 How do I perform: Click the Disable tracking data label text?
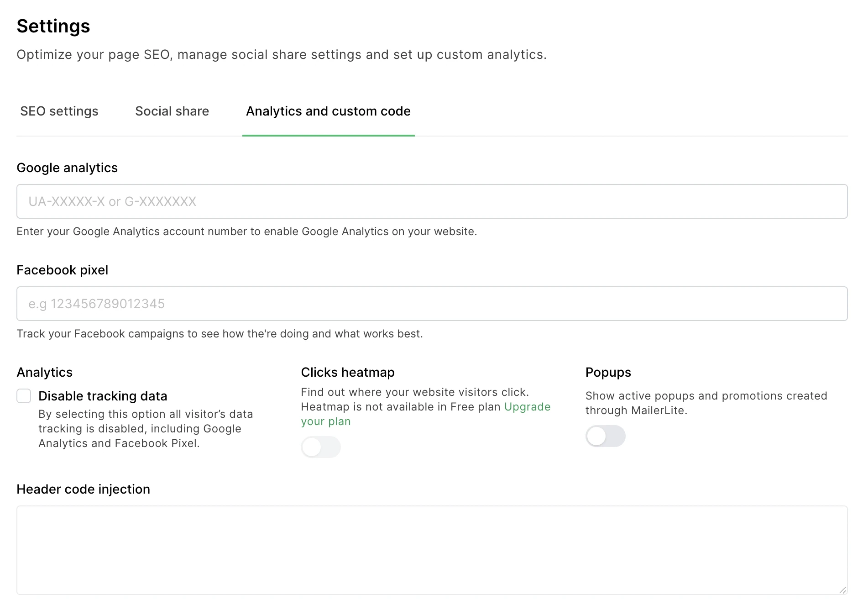[x=103, y=396]
